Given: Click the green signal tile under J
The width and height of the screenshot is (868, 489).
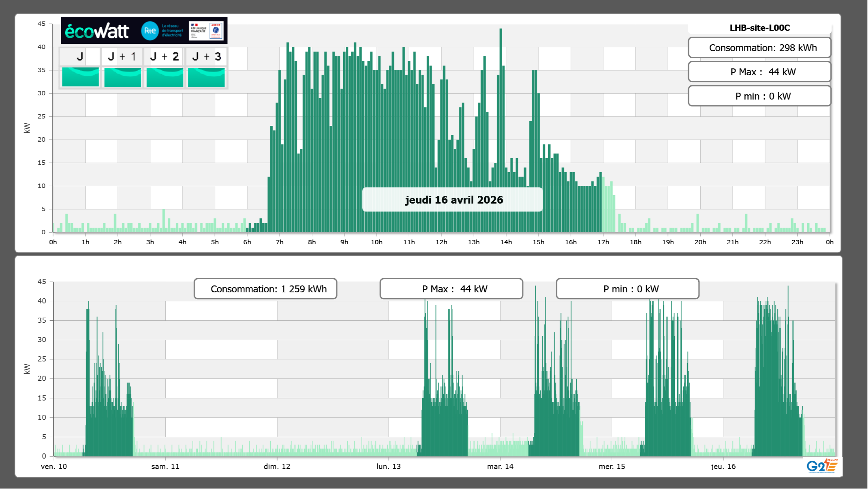Looking at the screenshot, I should (x=81, y=77).
